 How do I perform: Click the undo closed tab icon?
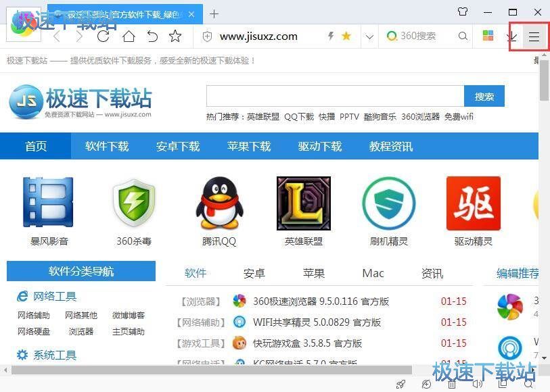click(x=152, y=36)
